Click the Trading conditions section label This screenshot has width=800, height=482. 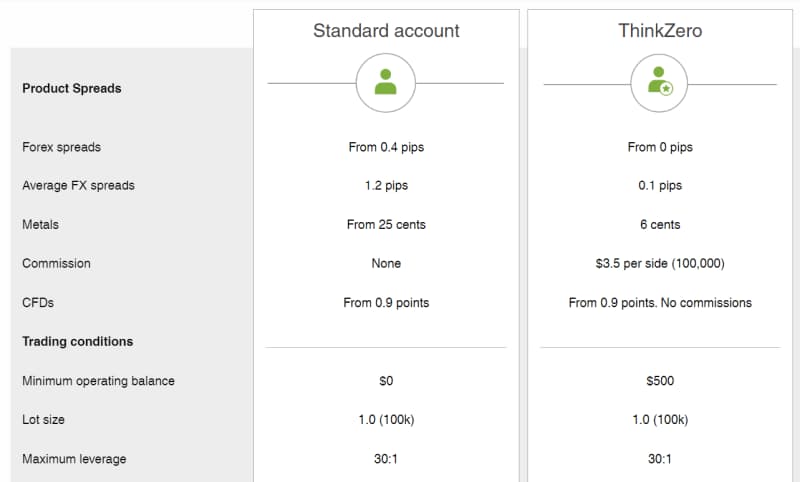click(78, 341)
